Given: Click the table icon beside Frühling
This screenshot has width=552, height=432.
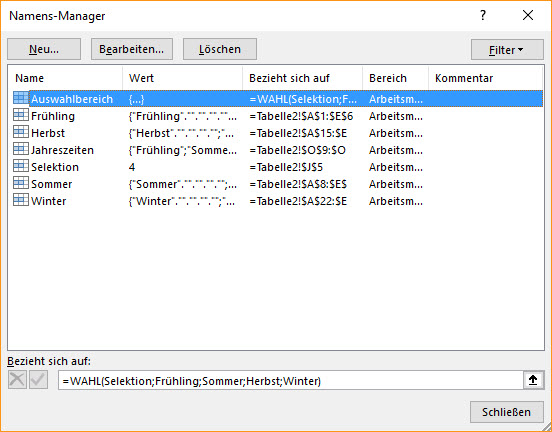Looking at the screenshot, I should (x=21, y=115).
